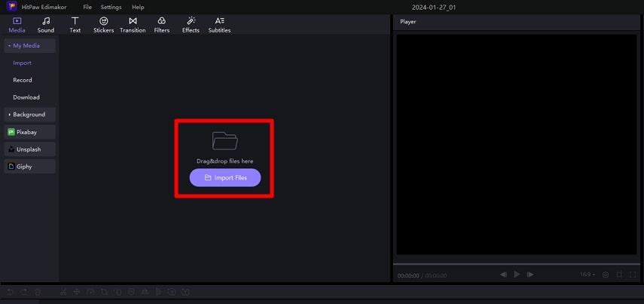Open the Giphy library
The image size is (644, 304).
(30, 167)
